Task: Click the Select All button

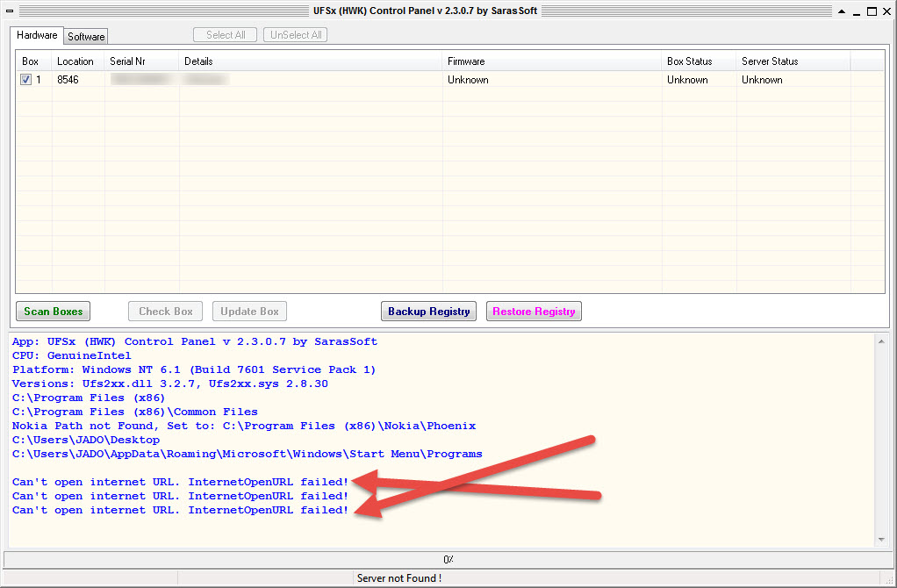Action: click(226, 35)
